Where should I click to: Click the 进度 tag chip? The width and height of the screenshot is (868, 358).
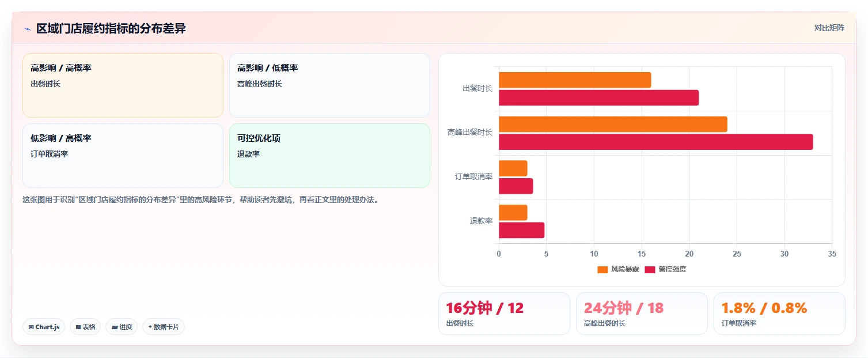point(122,327)
